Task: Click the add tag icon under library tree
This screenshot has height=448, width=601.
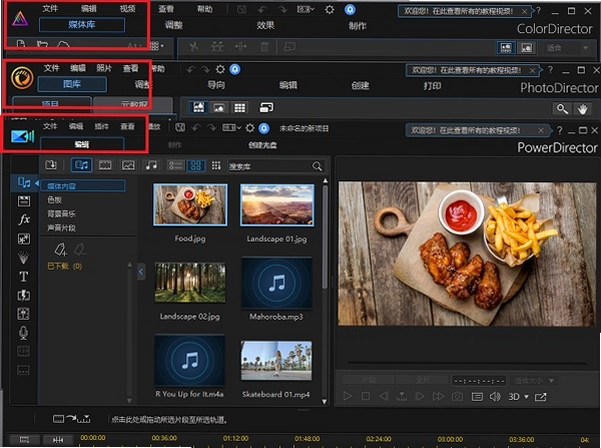Action: (x=61, y=250)
